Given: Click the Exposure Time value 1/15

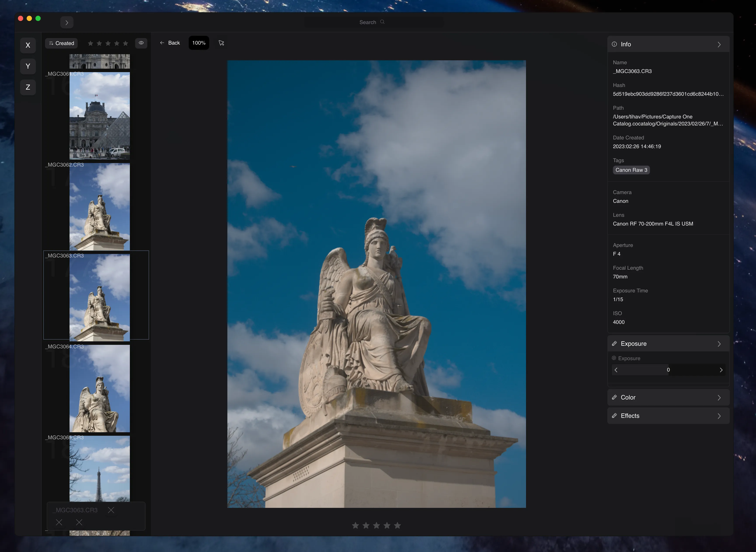Looking at the screenshot, I should click(618, 299).
